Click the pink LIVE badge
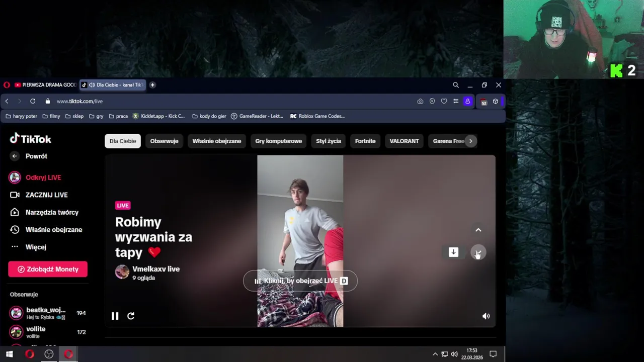The width and height of the screenshot is (644, 362). tap(123, 205)
